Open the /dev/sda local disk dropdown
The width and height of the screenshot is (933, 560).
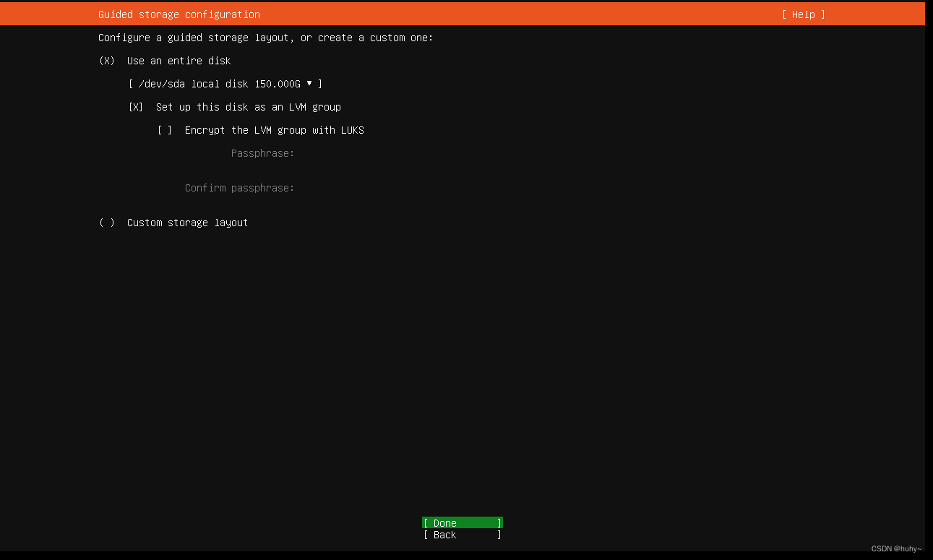coord(225,84)
